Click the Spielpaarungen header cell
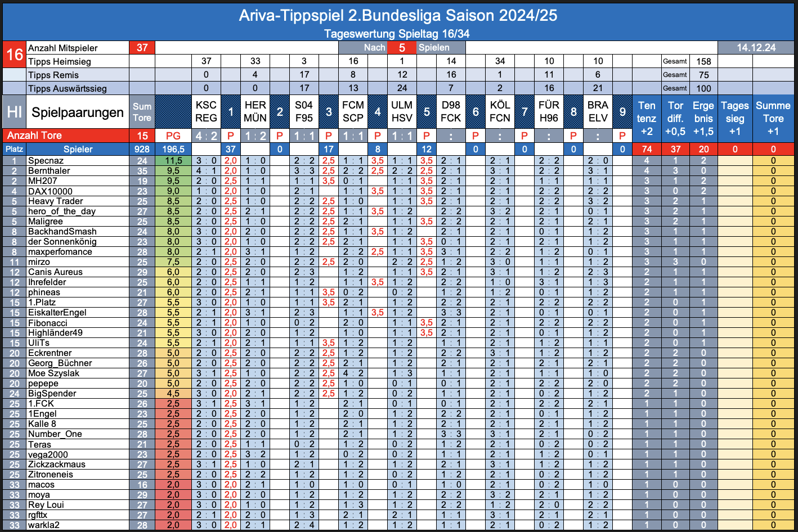Image resolution: width=798 pixels, height=532 pixels. pyautogui.click(x=78, y=112)
